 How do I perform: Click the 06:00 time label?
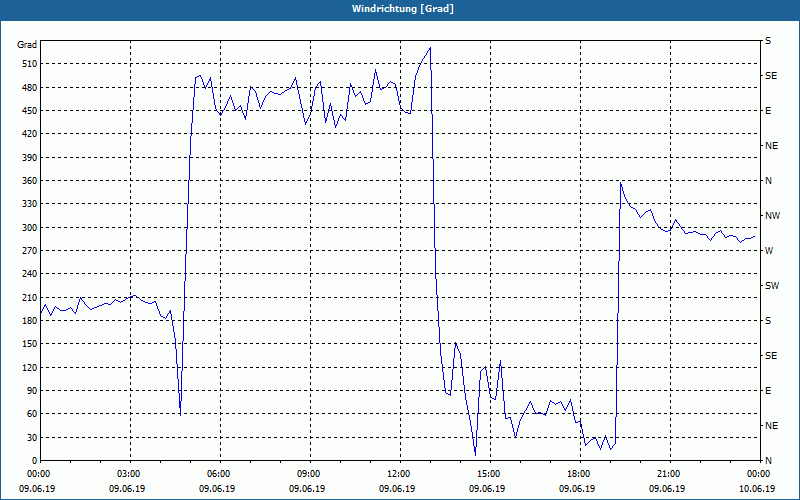pos(218,474)
